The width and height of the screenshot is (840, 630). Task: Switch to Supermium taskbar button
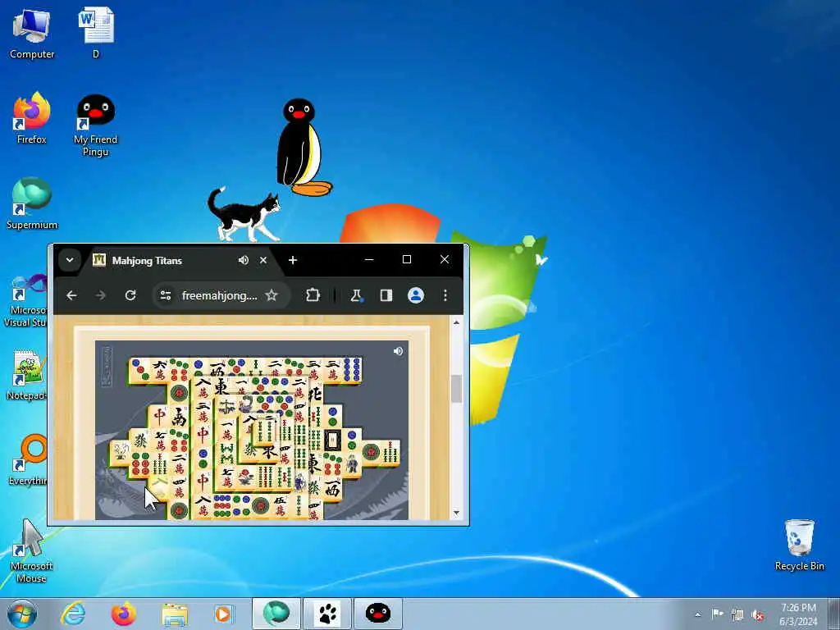(276, 614)
